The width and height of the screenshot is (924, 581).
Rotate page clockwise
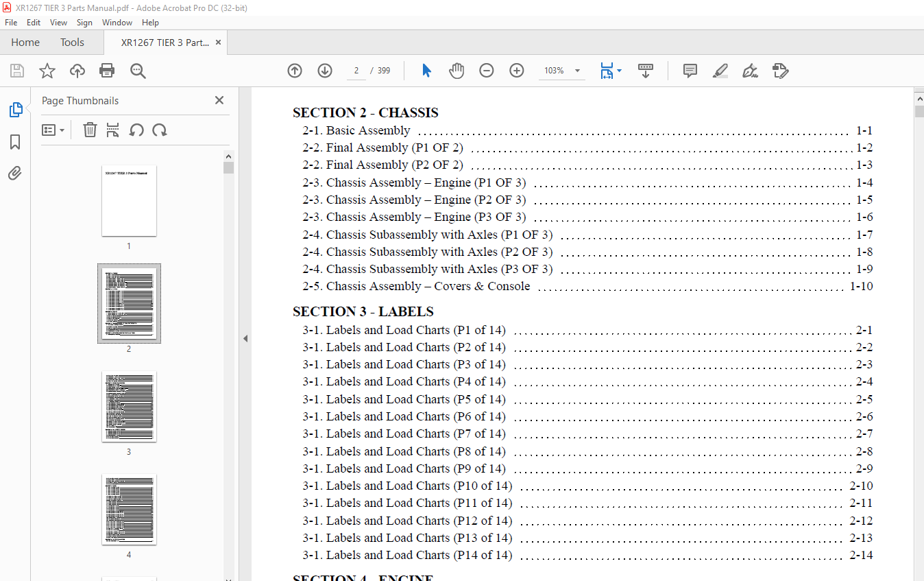pyautogui.click(x=160, y=130)
